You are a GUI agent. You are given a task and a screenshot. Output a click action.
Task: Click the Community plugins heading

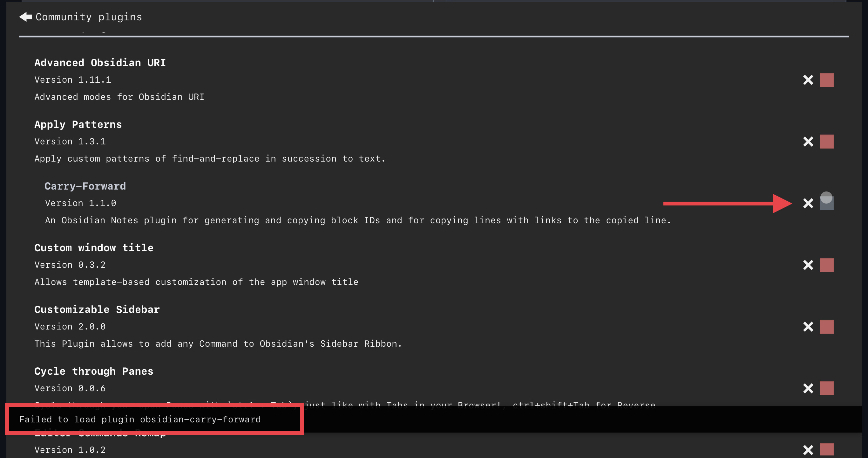[88, 17]
